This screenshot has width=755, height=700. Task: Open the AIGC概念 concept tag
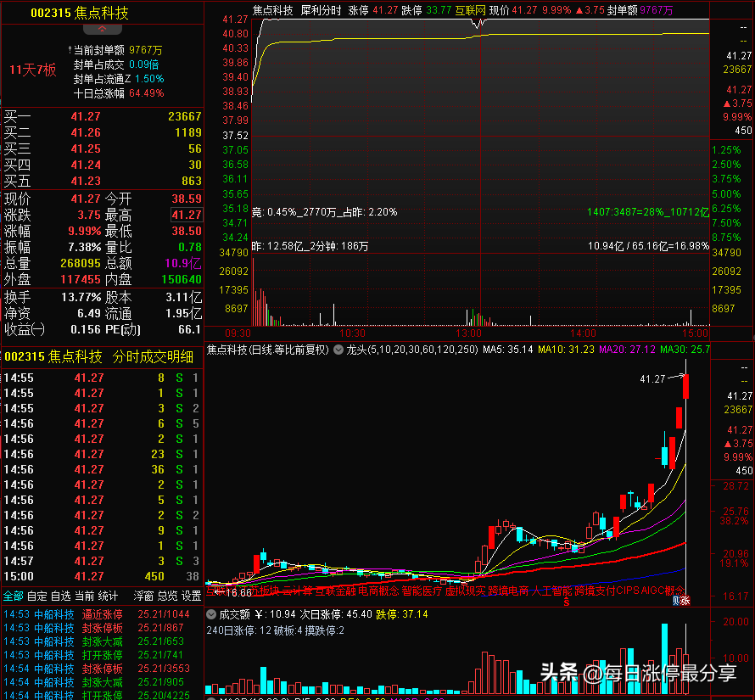[663, 591]
